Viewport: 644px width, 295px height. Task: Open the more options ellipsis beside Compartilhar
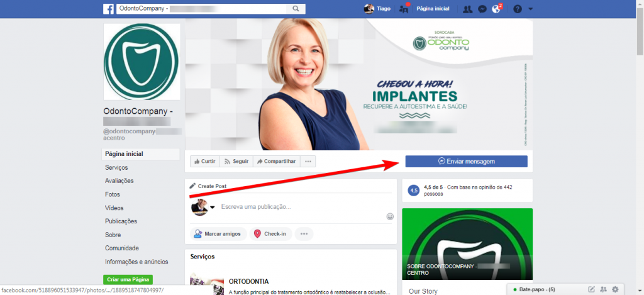308,162
